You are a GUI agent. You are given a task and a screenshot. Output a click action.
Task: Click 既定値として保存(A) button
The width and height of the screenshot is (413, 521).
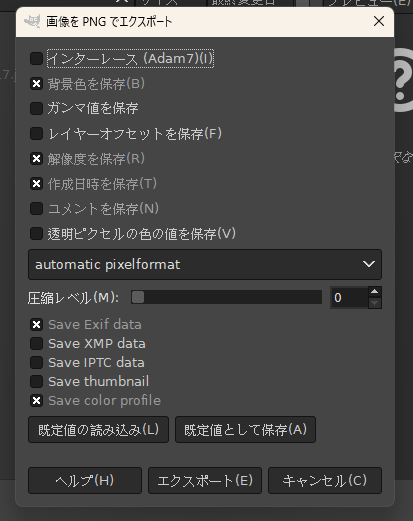click(245, 430)
